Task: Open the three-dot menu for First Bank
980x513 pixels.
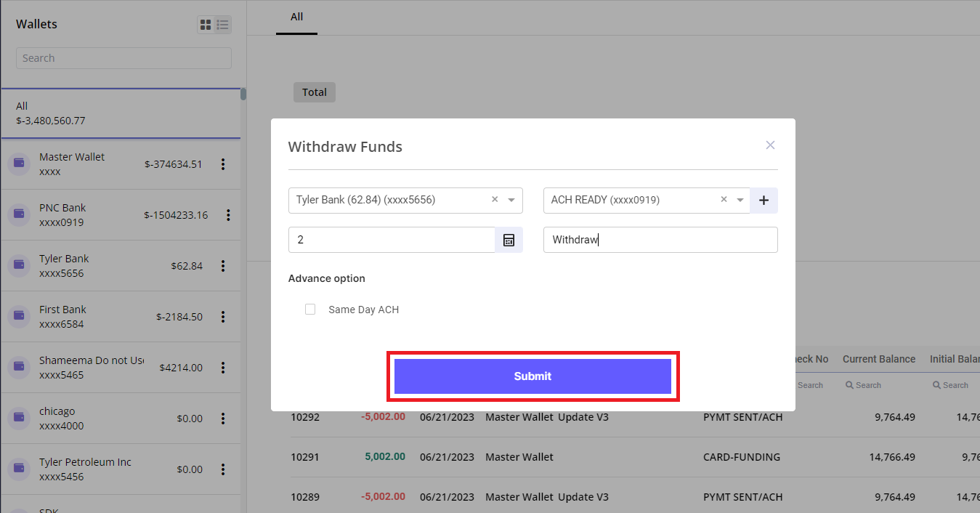Action: point(223,317)
